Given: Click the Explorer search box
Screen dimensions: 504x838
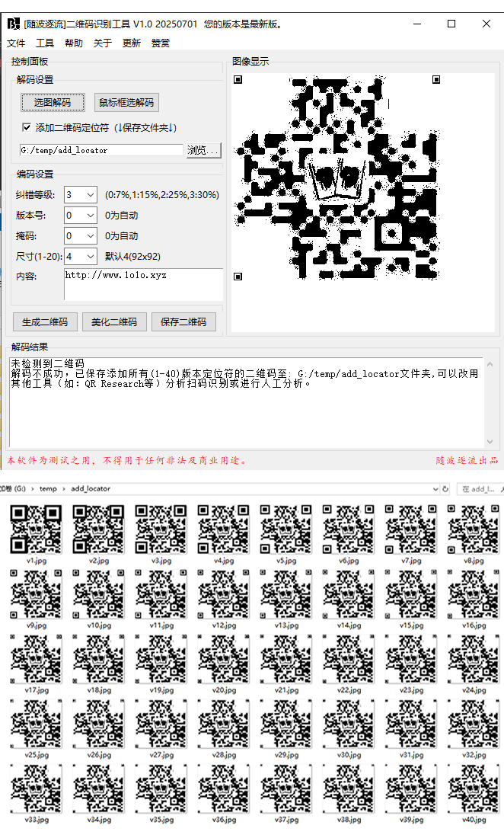Looking at the screenshot, I should (479, 488).
